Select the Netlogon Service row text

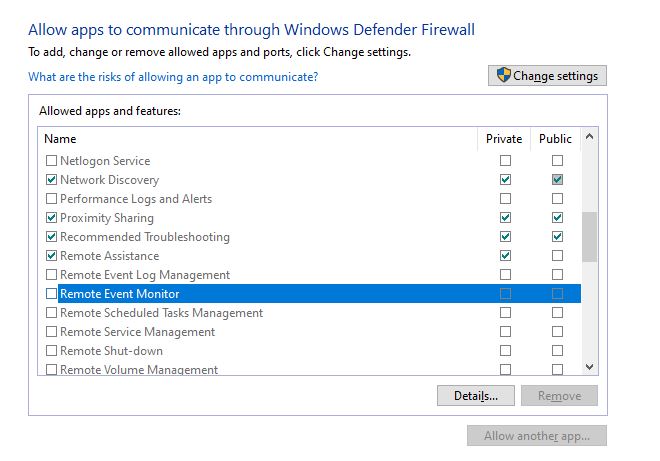coord(105,161)
